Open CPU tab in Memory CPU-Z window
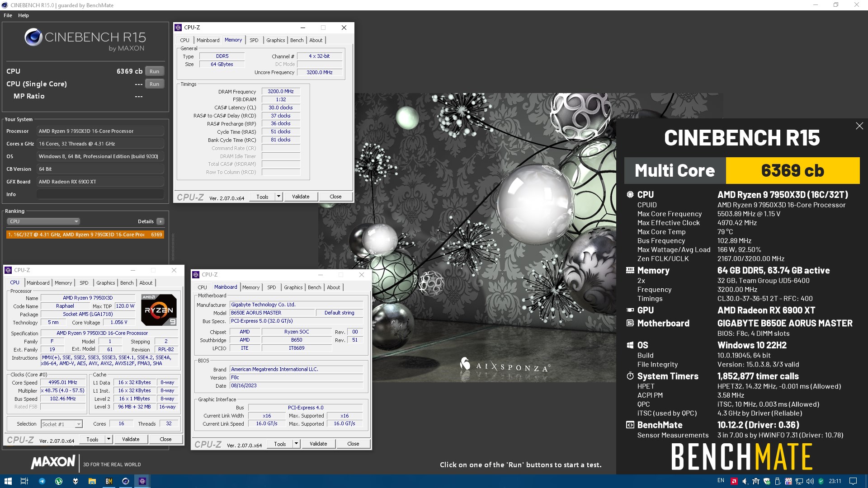 point(185,40)
